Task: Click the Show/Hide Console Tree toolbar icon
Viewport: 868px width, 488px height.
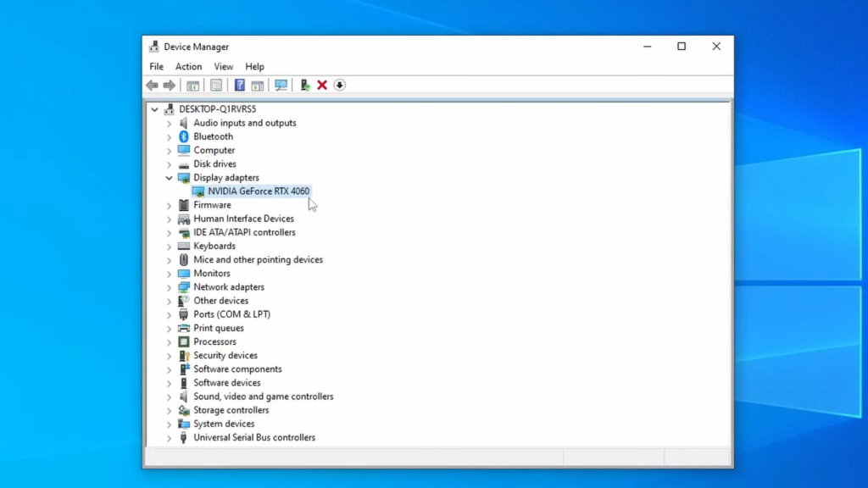Action: pyautogui.click(x=192, y=86)
